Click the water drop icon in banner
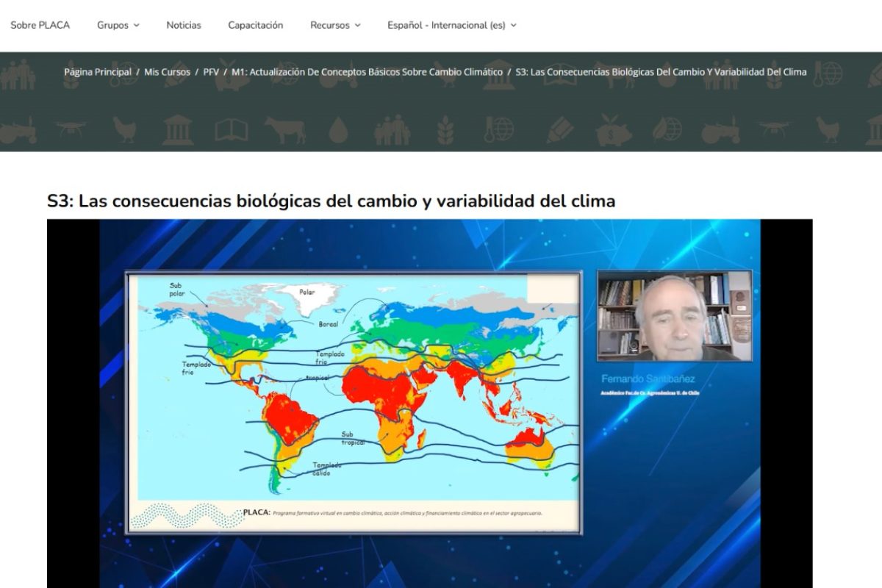The width and height of the screenshot is (882, 588). tap(337, 130)
